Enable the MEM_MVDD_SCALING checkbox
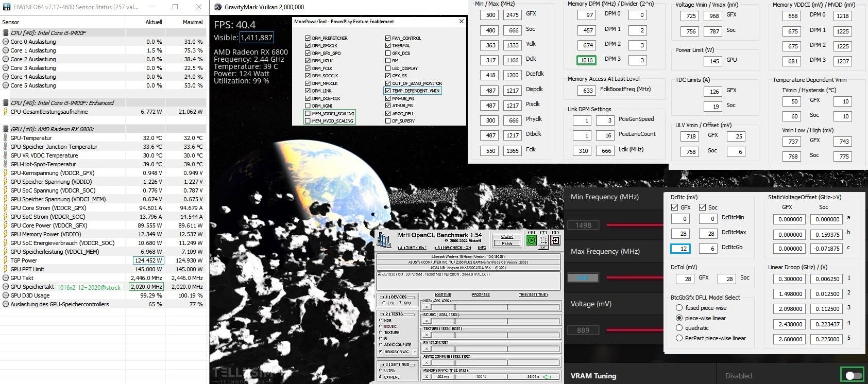The height and width of the screenshot is (384, 868). coord(308,121)
